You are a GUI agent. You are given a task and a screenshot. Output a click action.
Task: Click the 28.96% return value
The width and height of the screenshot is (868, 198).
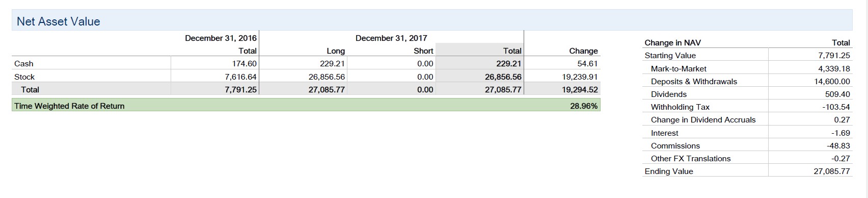point(584,106)
